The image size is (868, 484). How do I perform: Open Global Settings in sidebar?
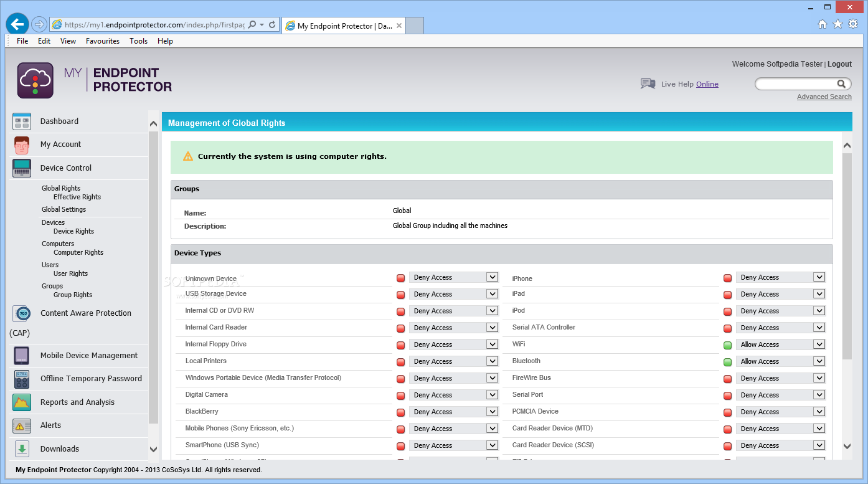pos(64,209)
